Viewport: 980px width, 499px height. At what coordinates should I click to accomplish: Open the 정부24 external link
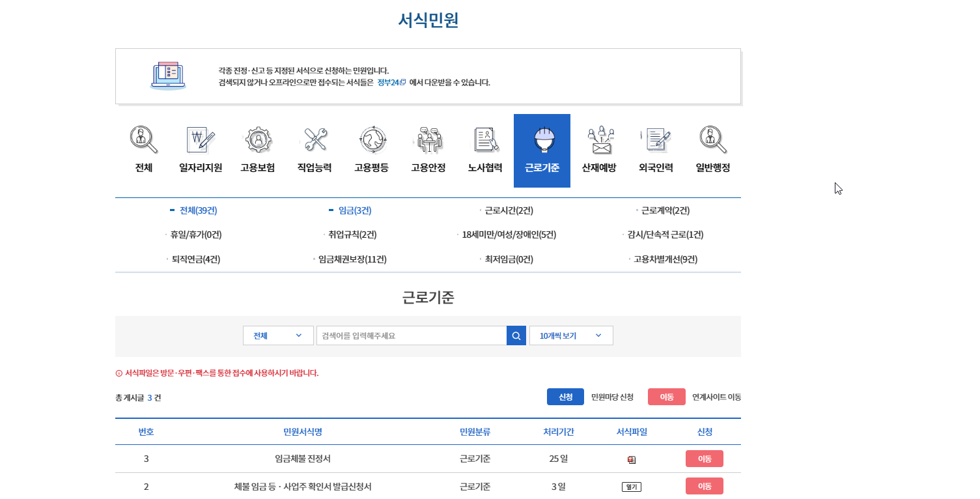pyautogui.click(x=391, y=83)
